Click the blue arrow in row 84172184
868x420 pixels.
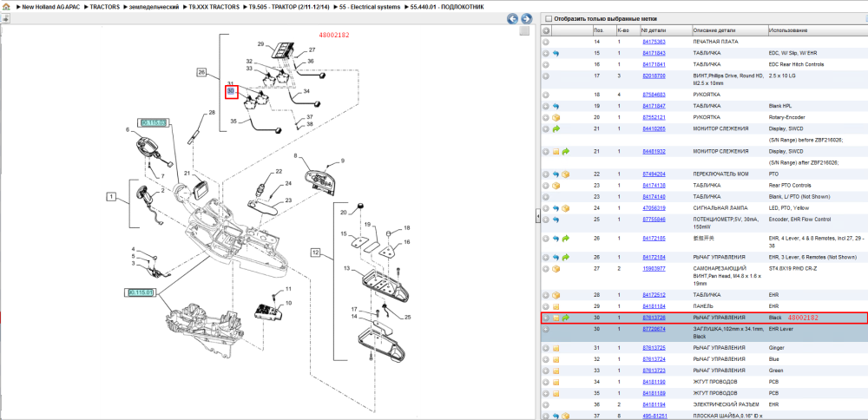click(x=556, y=258)
